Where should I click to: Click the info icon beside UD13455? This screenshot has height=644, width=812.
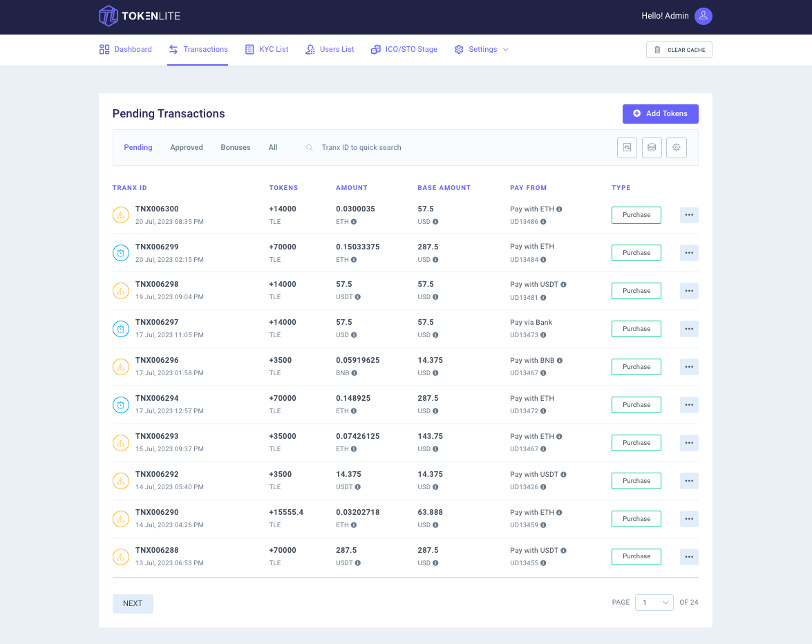[543, 563]
